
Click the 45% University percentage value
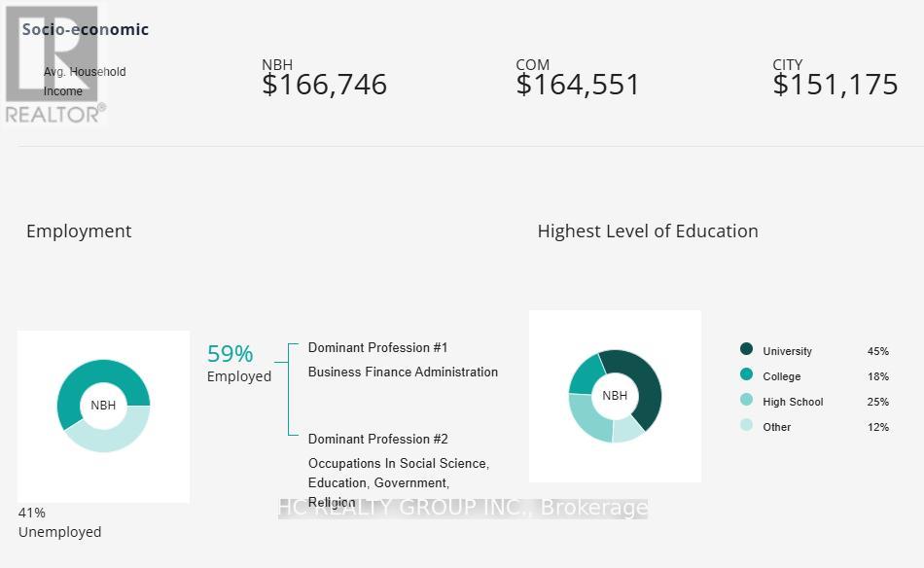[877, 351]
